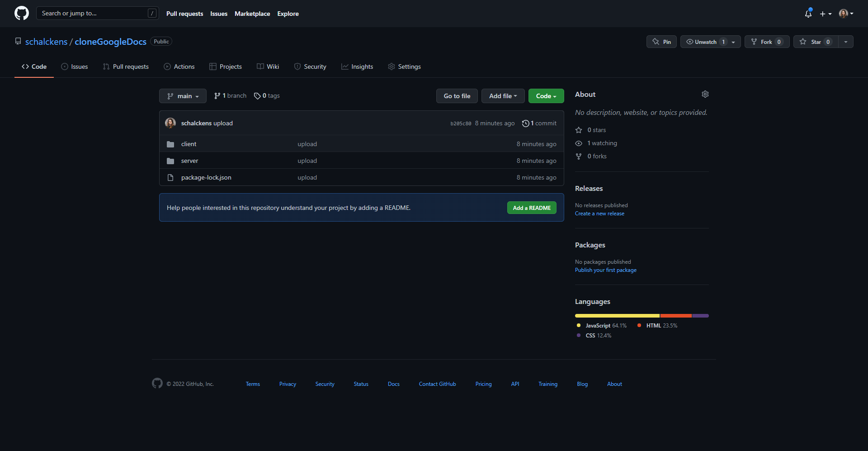Click the footer GitHub logo

tap(157, 383)
